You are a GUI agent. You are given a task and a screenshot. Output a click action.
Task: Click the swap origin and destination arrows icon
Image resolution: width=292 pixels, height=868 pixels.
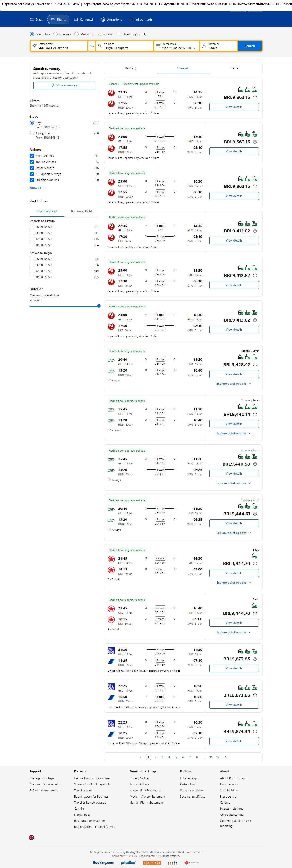[x=92, y=46]
